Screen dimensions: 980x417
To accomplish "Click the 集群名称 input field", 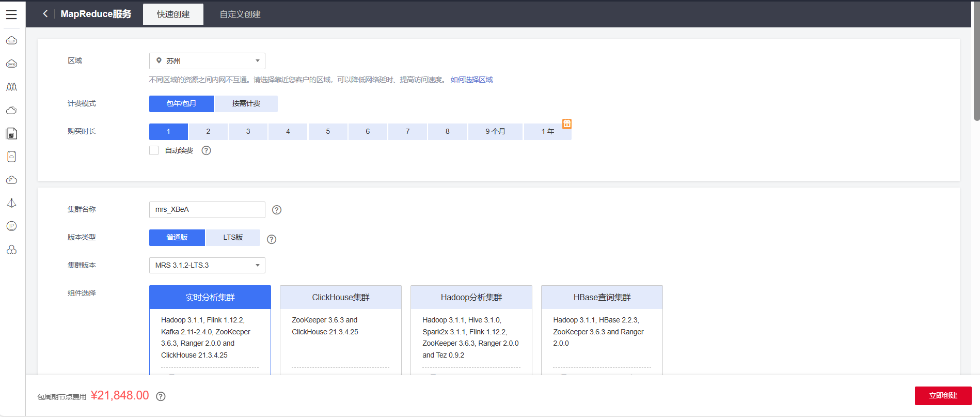I will pyautogui.click(x=207, y=210).
